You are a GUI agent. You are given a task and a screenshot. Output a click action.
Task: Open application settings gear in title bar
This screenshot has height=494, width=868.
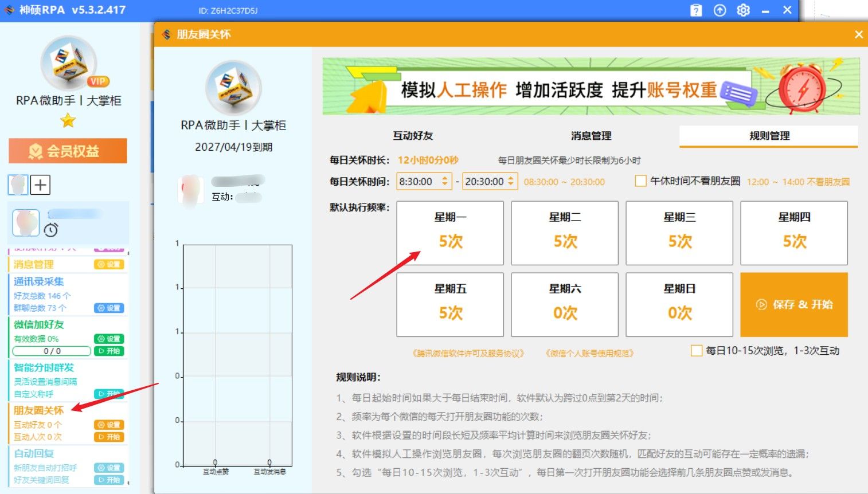coord(743,10)
